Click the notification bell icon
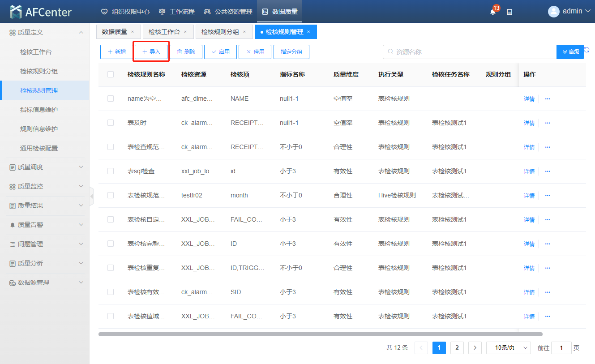Viewport: 595px width, 364px height. point(493,12)
